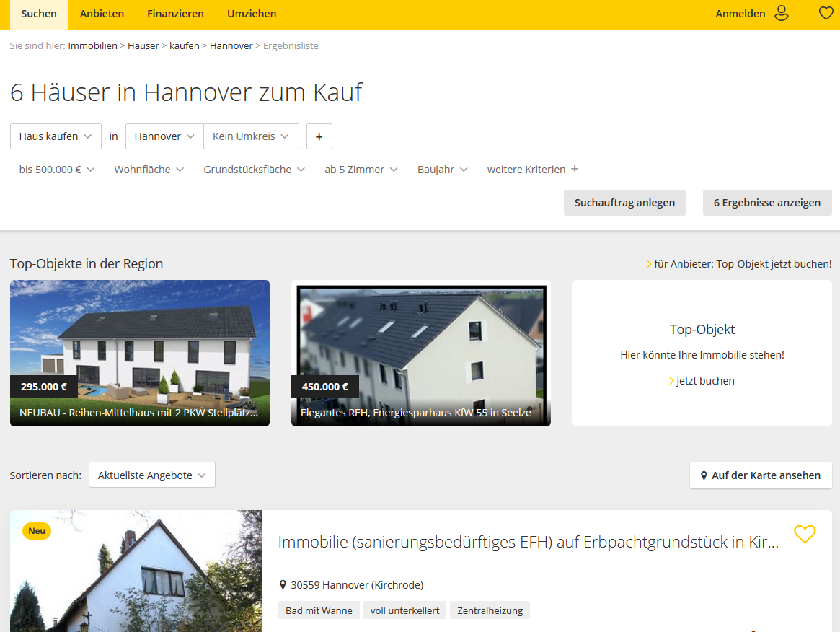Open Aktuellste Angebote sorting dropdown
Image resolution: width=840 pixels, height=632 pixels.
point(151,475)
